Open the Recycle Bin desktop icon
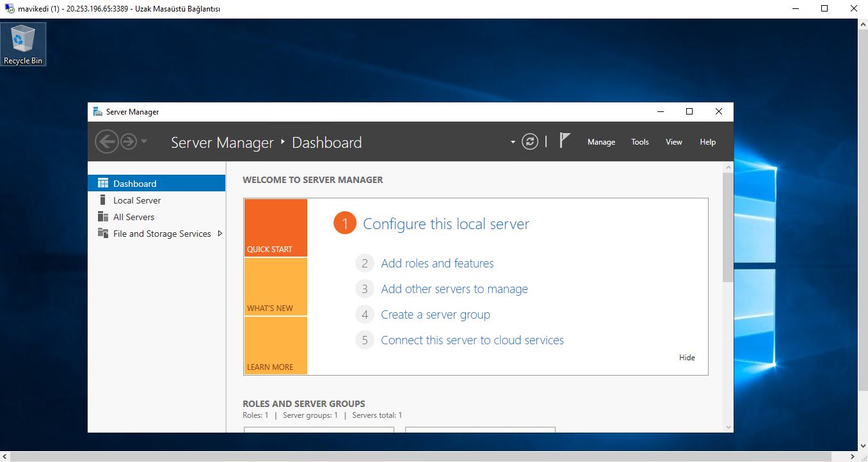Viewport: 868px width, 462px height. [x=23, y=44]
